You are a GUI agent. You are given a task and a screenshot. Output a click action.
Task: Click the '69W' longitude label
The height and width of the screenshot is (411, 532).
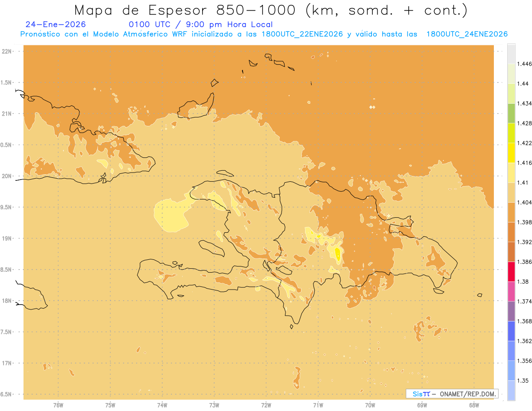coord(422,405)
